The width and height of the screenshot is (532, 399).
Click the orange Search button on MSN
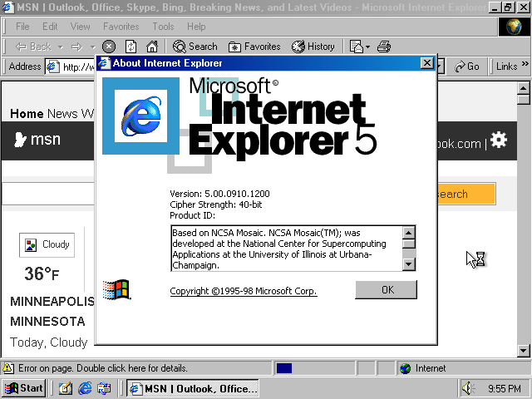click(466, 194)
